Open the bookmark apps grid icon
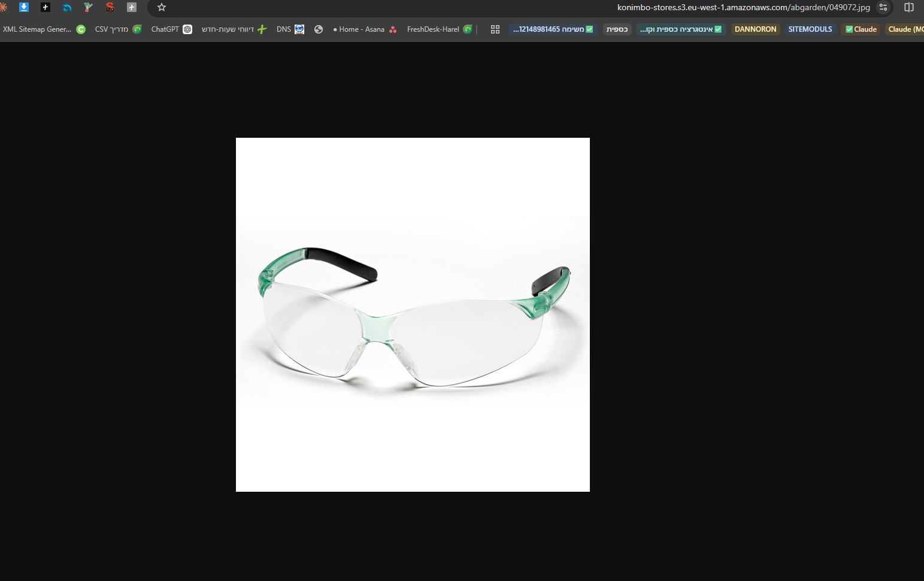 tap(495, 29)
